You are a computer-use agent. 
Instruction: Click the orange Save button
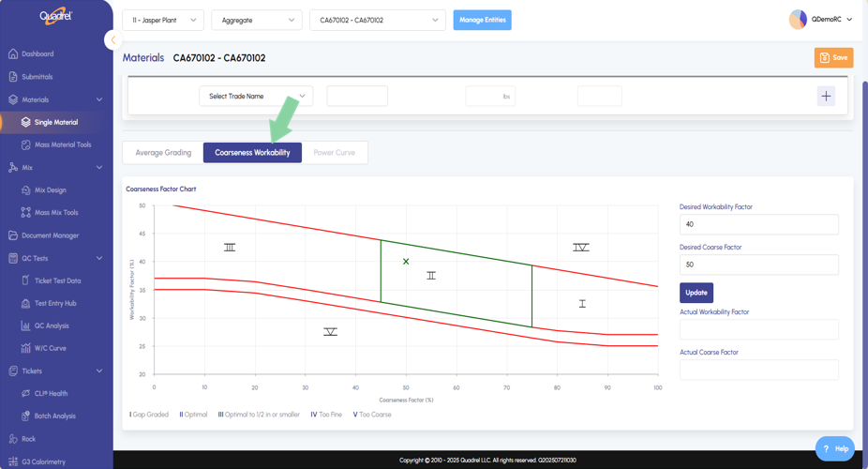833,57
